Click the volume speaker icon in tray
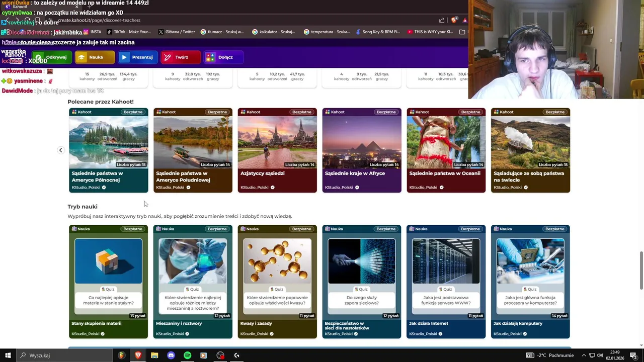Image resolution: width=644 pixels, height=362 pixels. [x=600, y=355]
